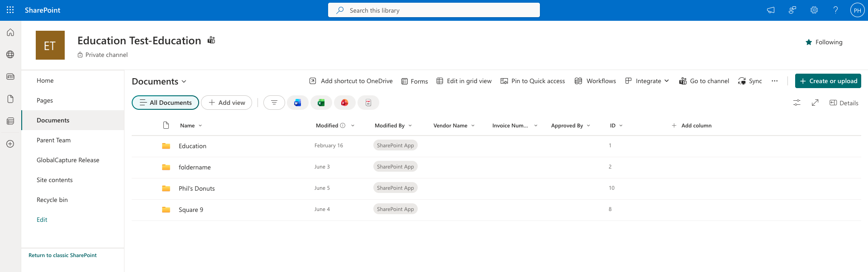Open the filter lines pill button
Screen dimensions: 868x272
click(x=274, y=103)
